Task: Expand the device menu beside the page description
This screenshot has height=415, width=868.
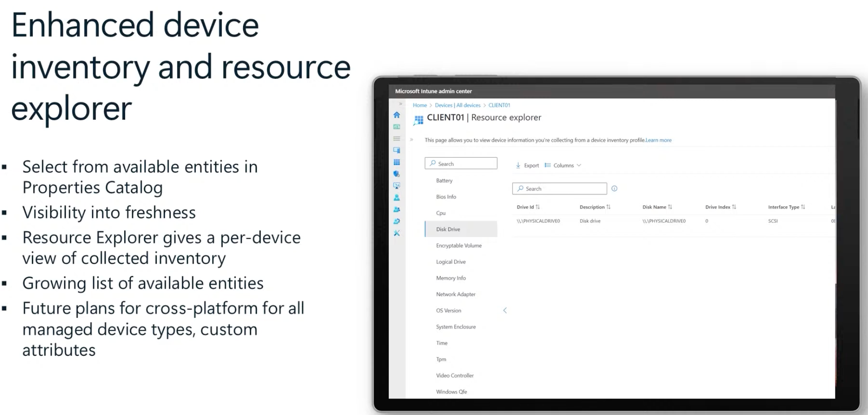Action: click(412, 140)
